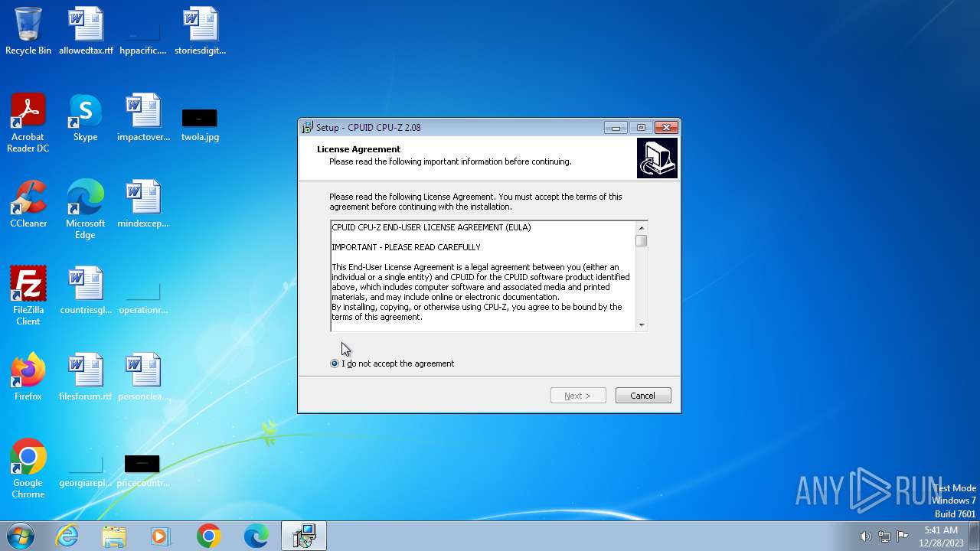Select the operationr desktop file

[x=143, y=297]
